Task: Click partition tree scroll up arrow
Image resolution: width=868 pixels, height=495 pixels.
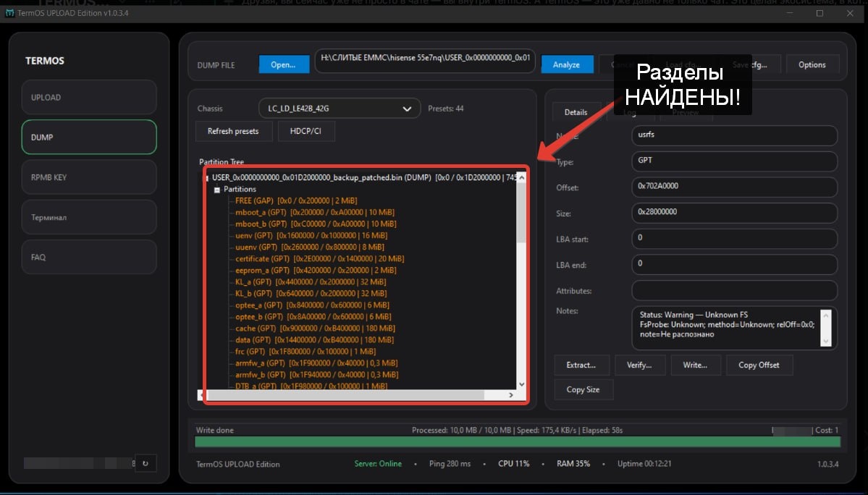Action: [x=521, y=177]
